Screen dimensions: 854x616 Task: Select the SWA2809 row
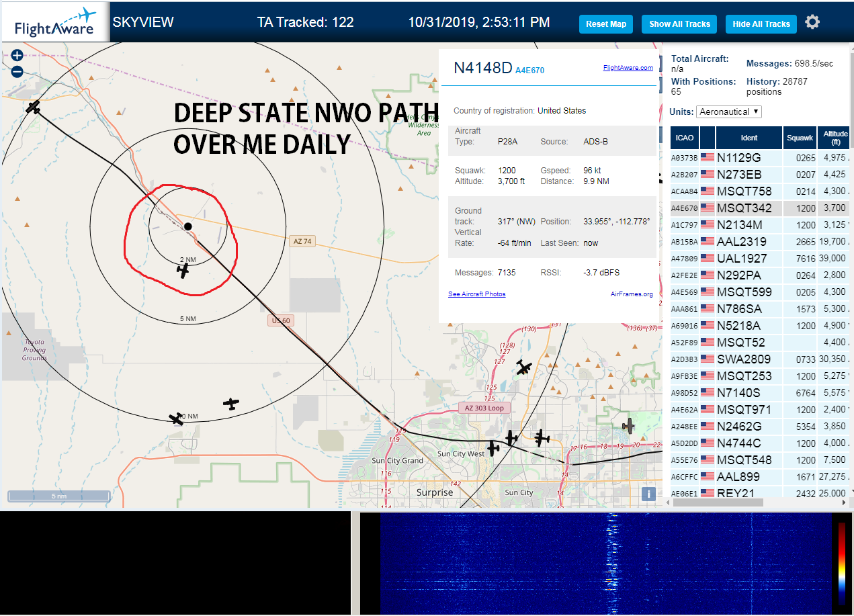tap(760, 359)
